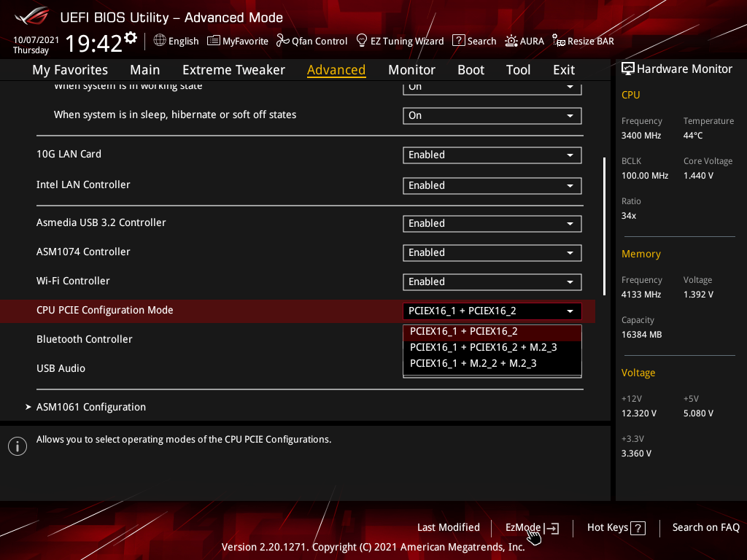The width and height of the screenshot is (747, 560).
Task: Click the EzMode exit arrow icon
Action: tap(551, 528)
